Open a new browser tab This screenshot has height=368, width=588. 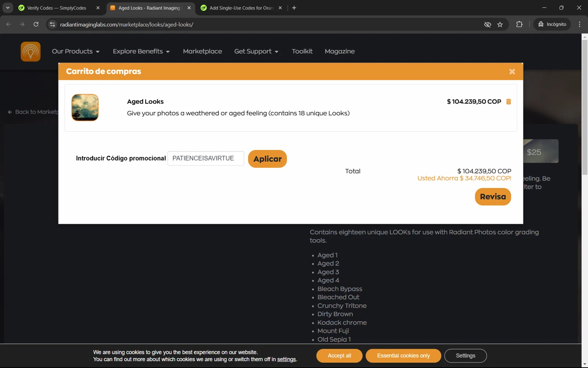294,8
